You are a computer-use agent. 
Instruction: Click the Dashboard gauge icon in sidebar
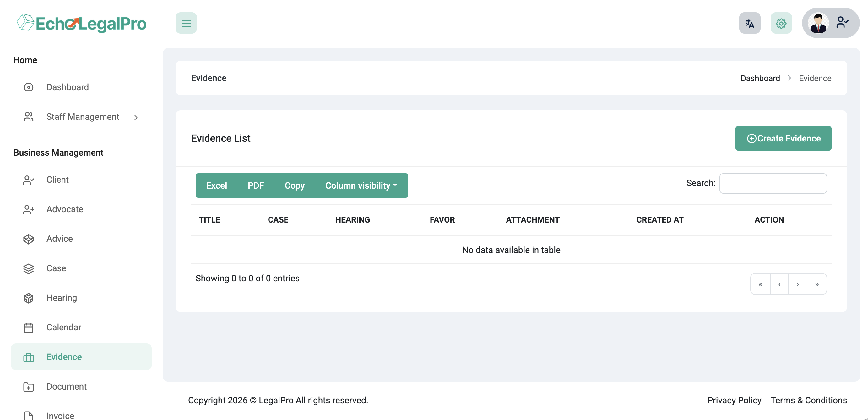(29, 87)
